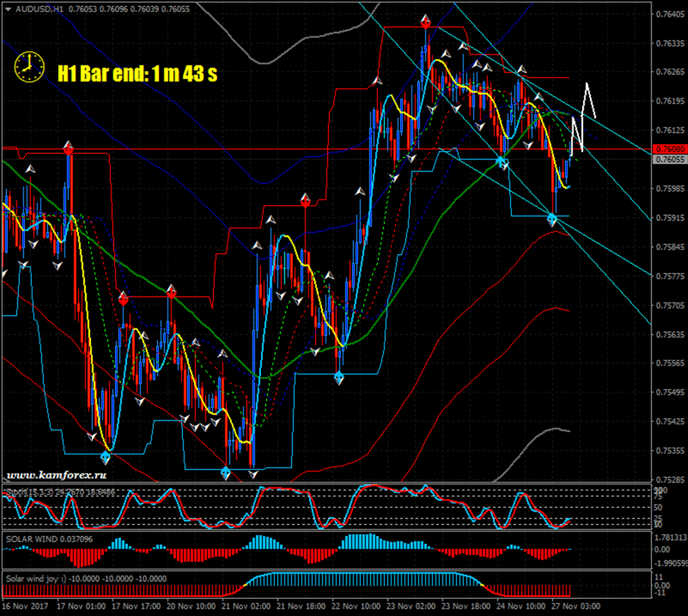The height and width of the screenshot is (616, 688).
Task: Open the chart dropdown arrow beside AUDUSD,H1
Action: [x=8, y=9]
